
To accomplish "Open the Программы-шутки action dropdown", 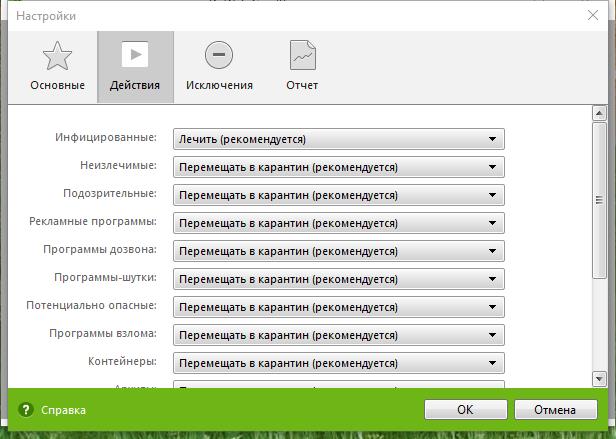I will 339,279.
